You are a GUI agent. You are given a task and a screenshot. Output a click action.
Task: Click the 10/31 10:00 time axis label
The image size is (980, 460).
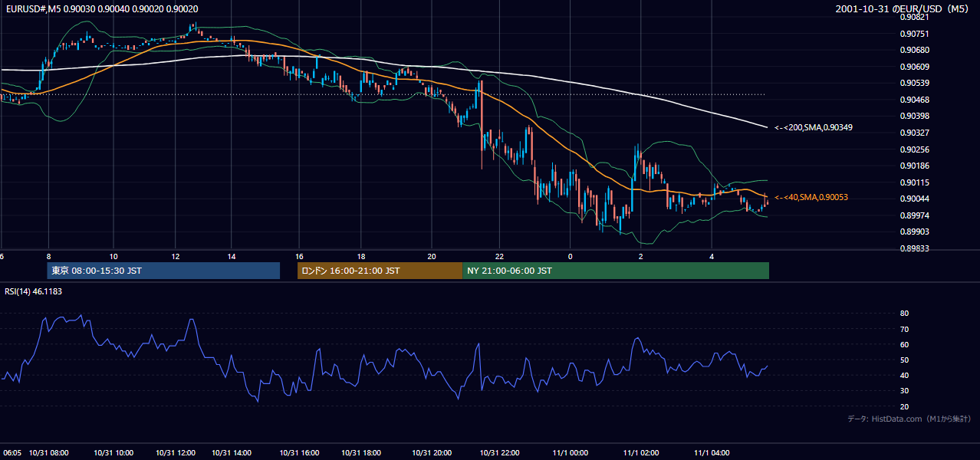coord(113,453)
